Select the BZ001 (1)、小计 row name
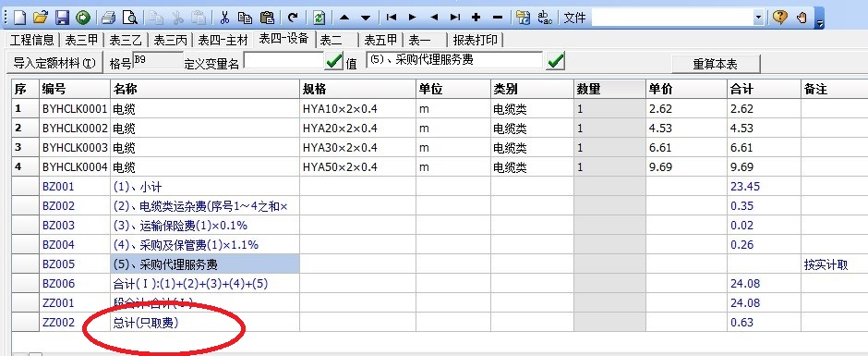This screenshot has height=356, width=868. 205,187
